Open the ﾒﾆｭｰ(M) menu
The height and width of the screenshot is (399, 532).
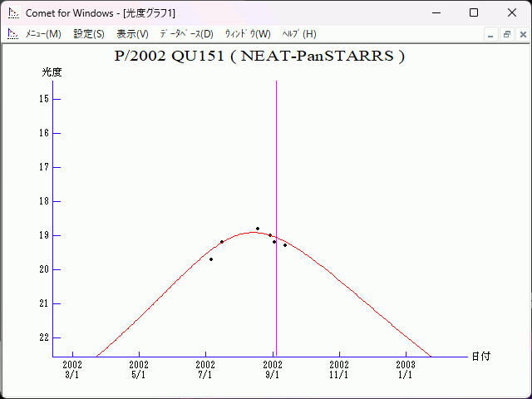tap(43, 34)
